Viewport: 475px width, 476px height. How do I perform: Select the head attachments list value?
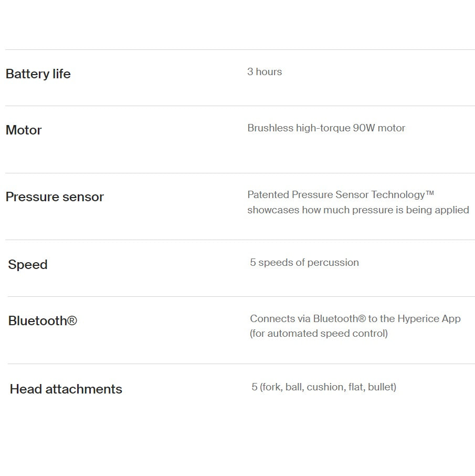(x=324, y=387)
